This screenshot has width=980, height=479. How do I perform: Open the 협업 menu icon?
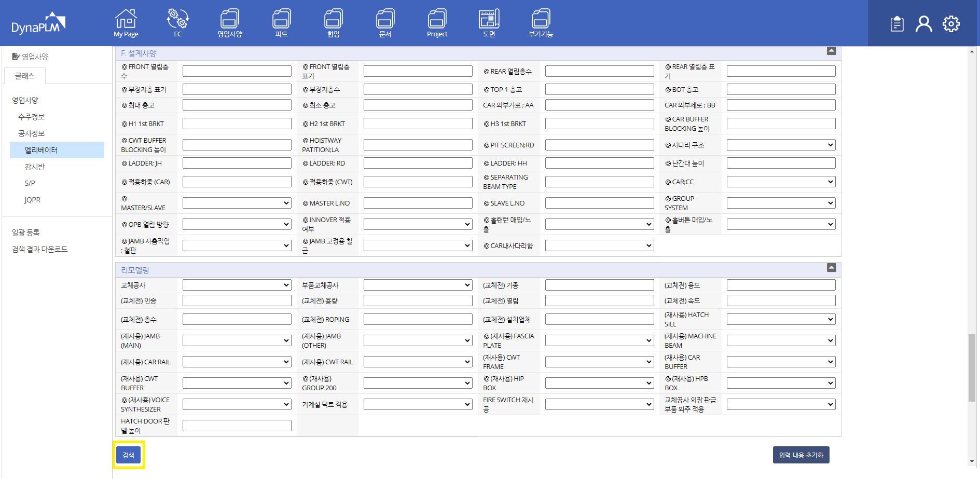click(x=334, y=23)
